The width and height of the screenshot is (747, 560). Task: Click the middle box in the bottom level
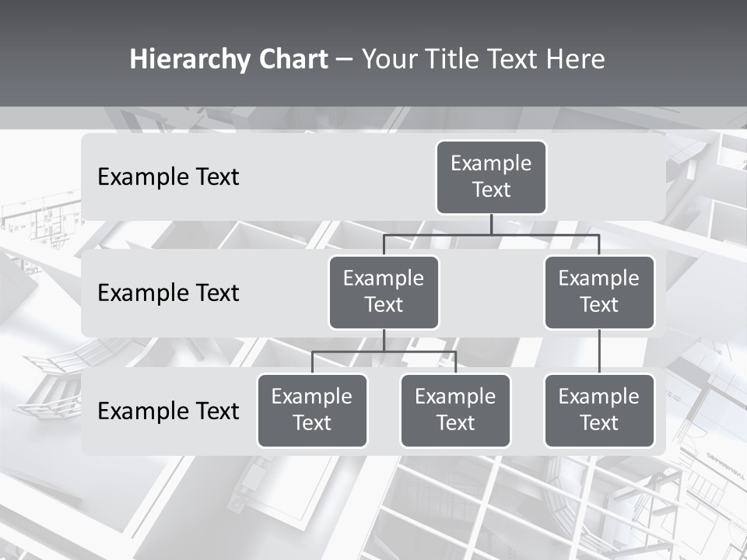pyautogui.click(x=455, y=411)
